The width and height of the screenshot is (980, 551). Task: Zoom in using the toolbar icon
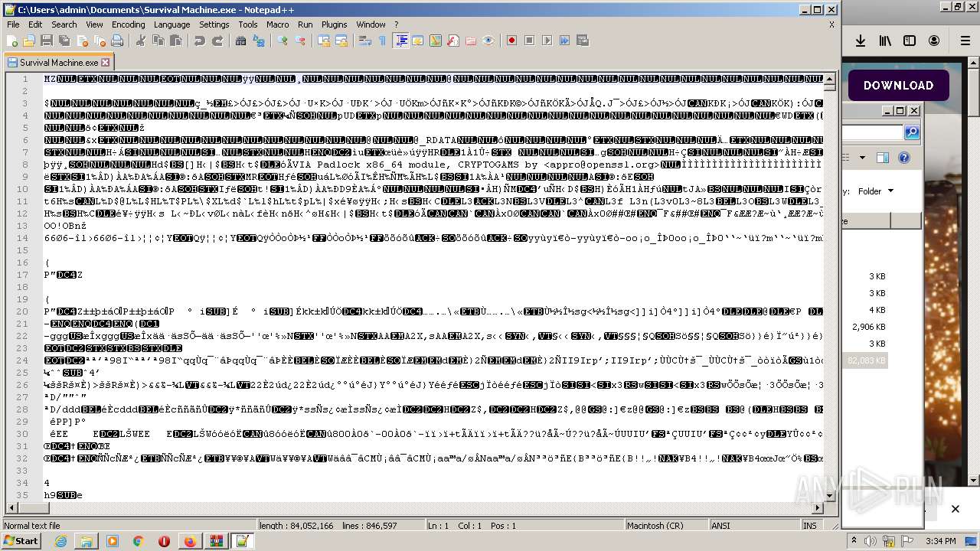[x=283, y=41]
